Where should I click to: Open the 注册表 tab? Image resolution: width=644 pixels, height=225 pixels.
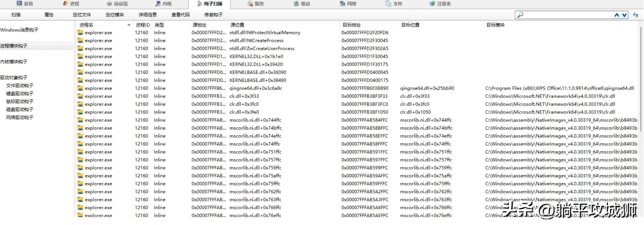point(440,4)
